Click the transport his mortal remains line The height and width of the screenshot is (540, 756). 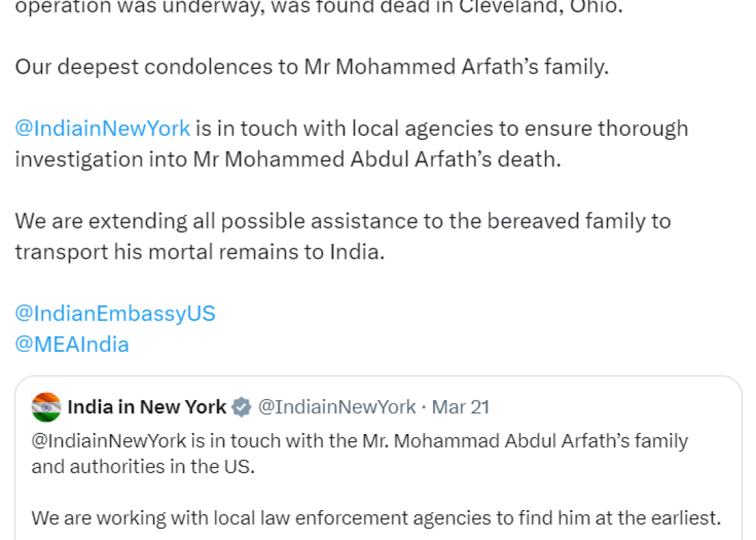pos(200,252)
